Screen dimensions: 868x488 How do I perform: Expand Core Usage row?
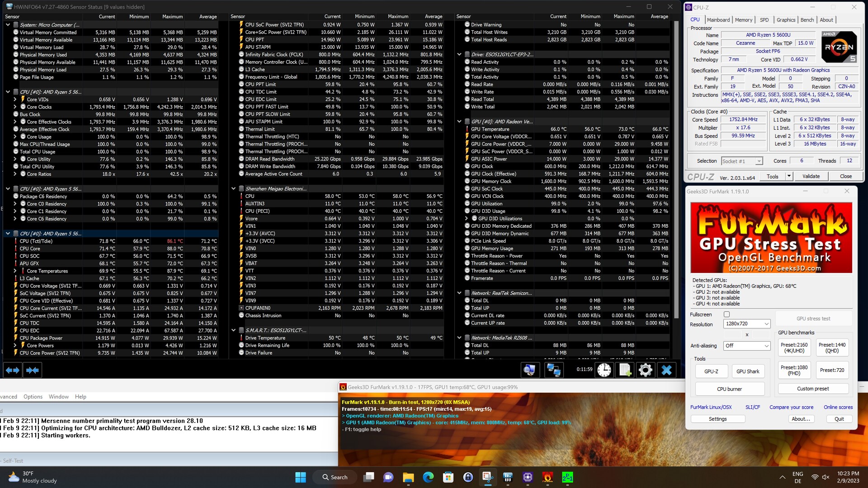[15, 137]
